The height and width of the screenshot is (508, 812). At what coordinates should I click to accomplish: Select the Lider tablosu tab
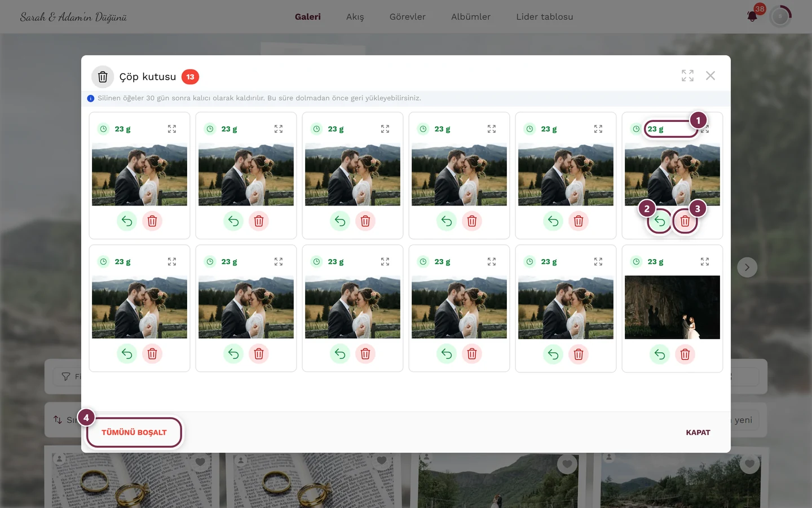(545, 17)
